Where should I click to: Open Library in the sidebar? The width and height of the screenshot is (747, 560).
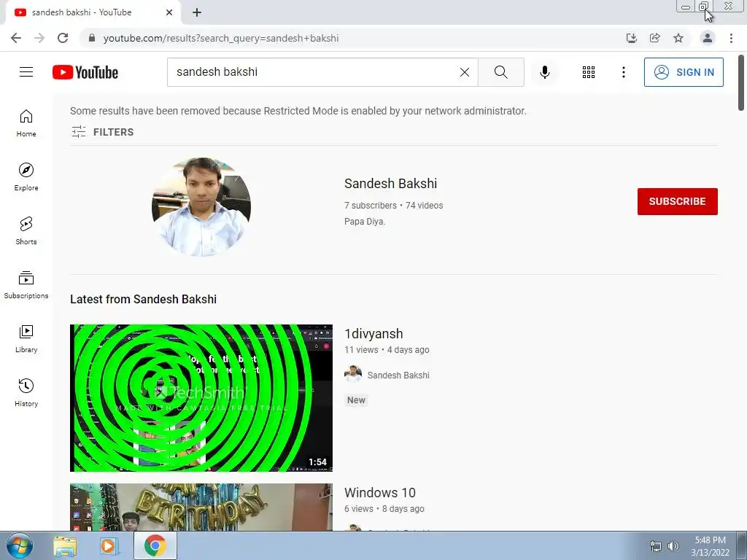(26, 338)
